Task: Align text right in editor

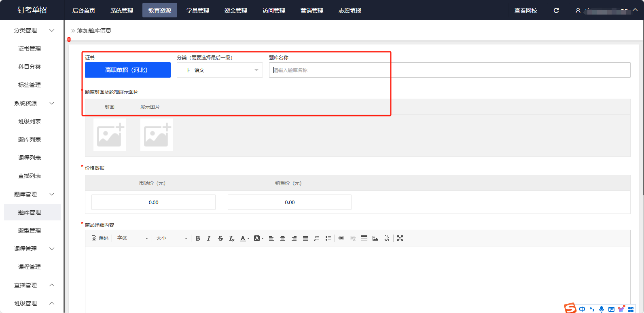Action: [294, 238]
